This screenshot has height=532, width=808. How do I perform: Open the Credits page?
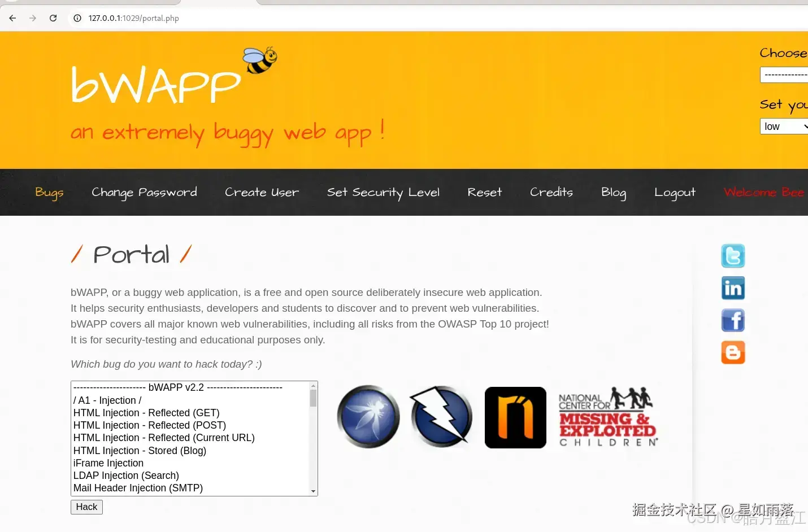click(x=551, y=193)
